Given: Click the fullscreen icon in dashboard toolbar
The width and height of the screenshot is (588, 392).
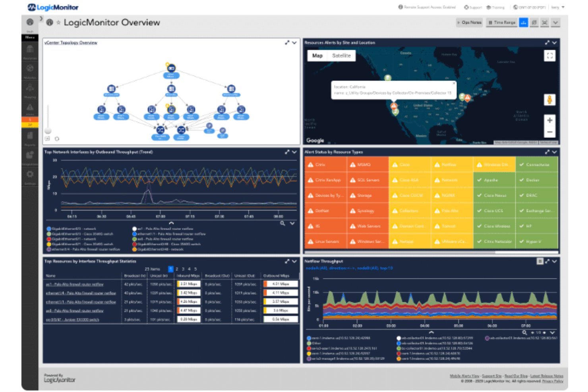Looking at the screenshot, I should (x=545, y=23).
